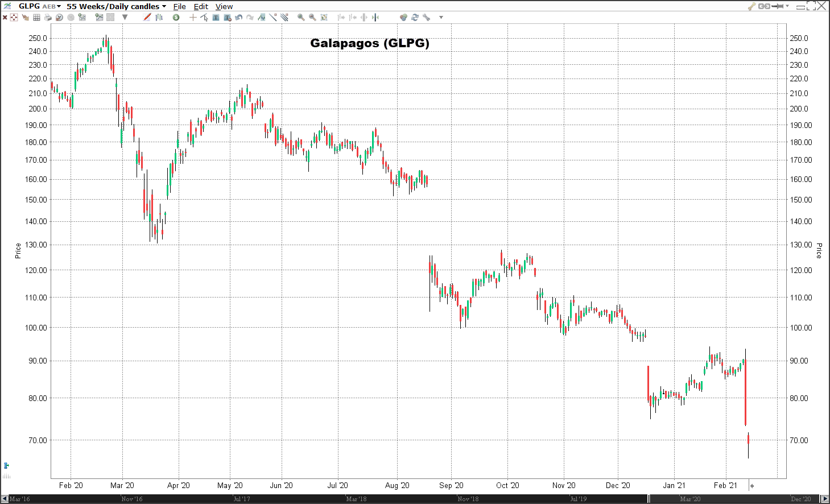Open the Edit menu

[x=201, y=6]
